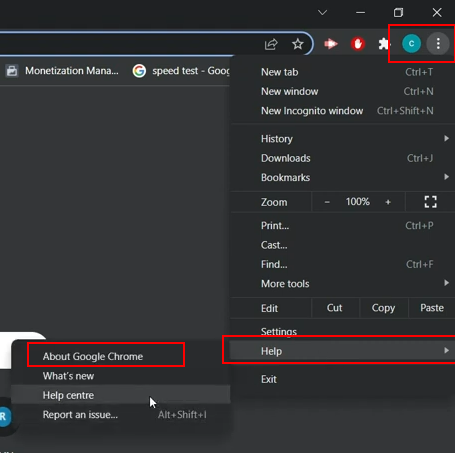Expand the History submenu
Image resolution: width=455 pixels, height=453 pixels.
click(343, 139)
